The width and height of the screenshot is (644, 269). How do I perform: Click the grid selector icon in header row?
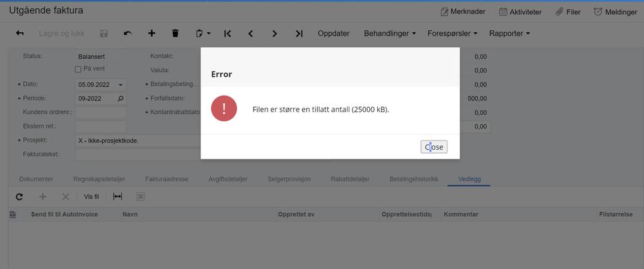point(12,214)
